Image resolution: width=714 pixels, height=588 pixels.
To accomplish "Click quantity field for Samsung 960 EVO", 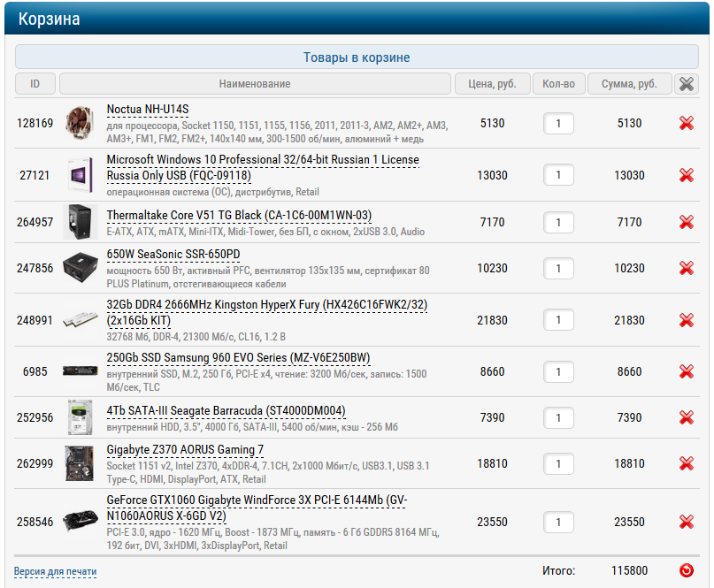I will coord(558,372).
